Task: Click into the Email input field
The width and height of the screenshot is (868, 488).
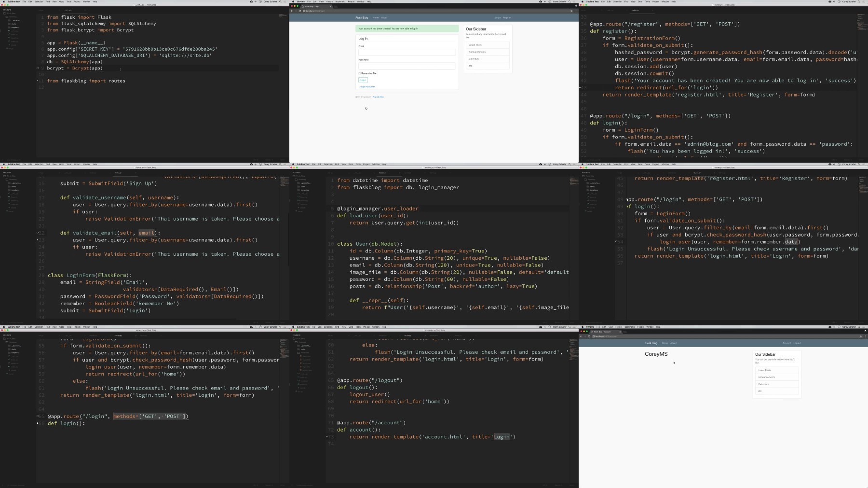Action: [407, 52]
